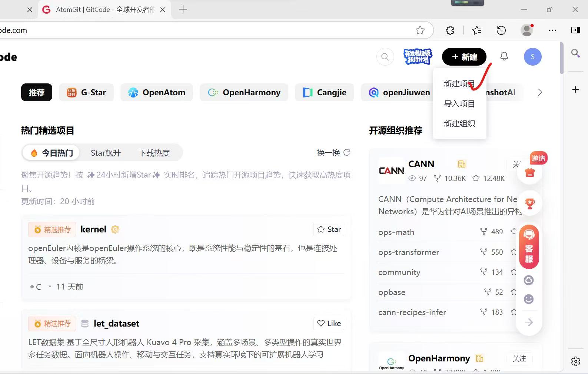Image resolution: width=588 pixels, height=374 pixels.
Task: Click the 热门精选项目 heading
Action: 47,130
